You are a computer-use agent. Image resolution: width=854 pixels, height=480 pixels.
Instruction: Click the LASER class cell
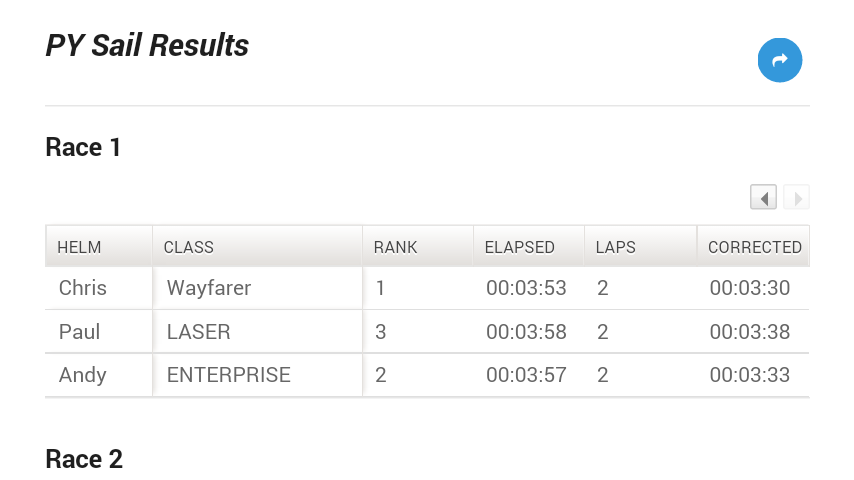coord(199,332)
